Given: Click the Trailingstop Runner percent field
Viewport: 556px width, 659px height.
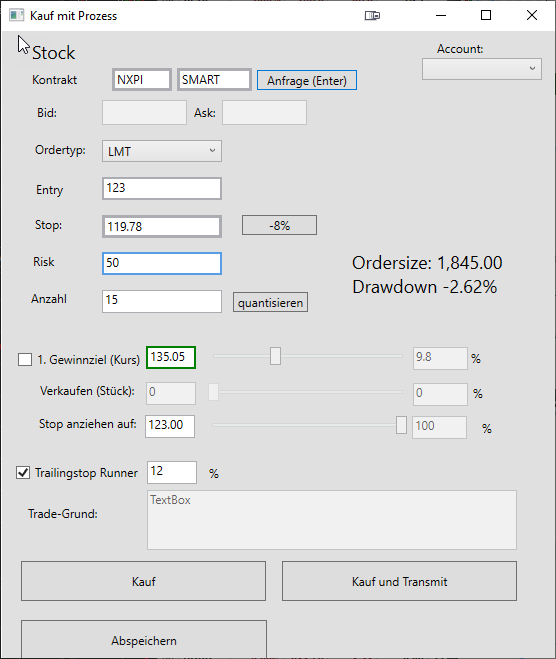Looking at the screenshot, I should [172, 472].
